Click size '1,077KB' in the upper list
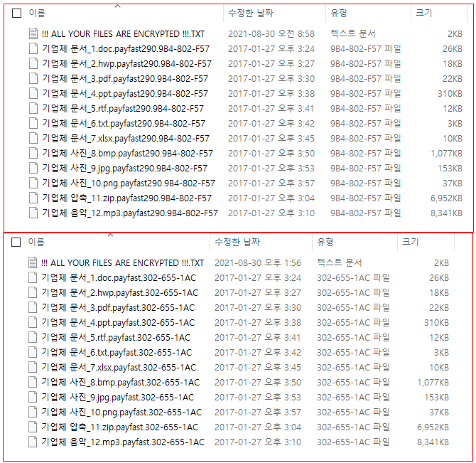The width and height of the screenshot is (476, 463). pos(447,153)
